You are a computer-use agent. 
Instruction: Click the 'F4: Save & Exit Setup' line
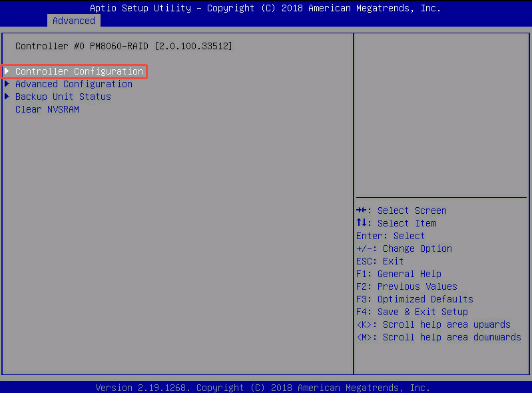pyautogui.click(x=412, y=312)
